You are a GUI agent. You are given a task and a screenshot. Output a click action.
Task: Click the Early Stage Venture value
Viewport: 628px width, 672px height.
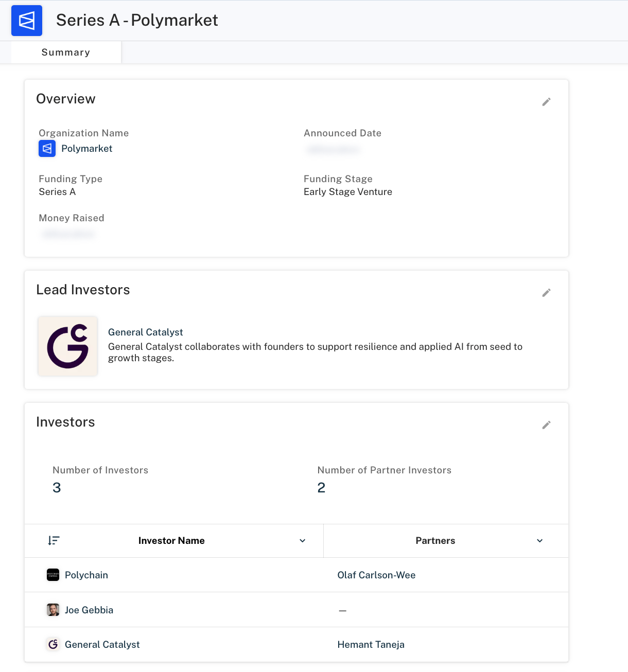348,192
